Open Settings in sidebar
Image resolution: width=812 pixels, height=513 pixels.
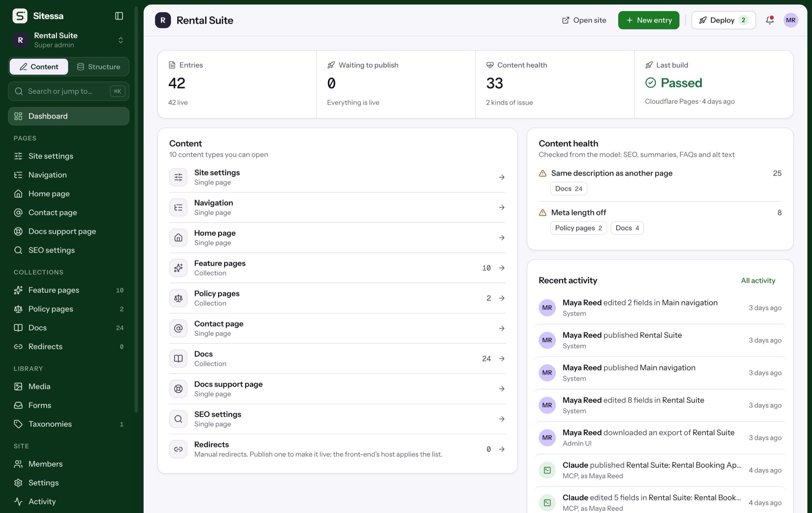coord(69,483)
